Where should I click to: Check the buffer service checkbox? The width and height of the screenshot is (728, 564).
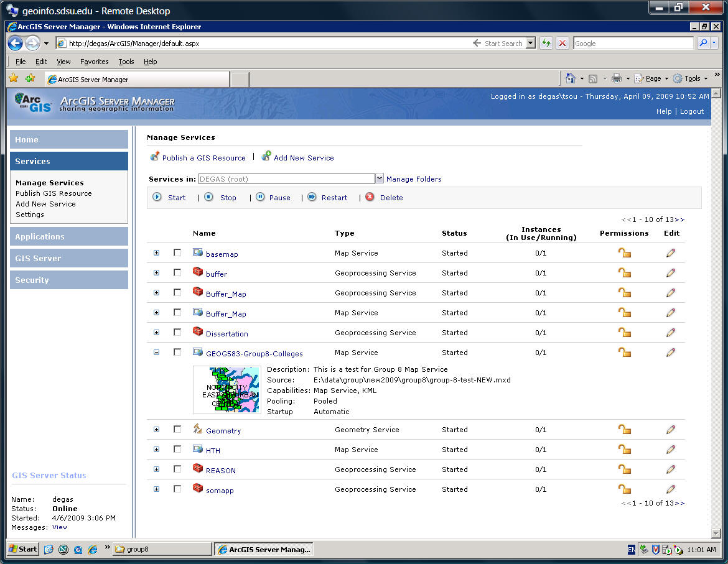coord(177,273)
